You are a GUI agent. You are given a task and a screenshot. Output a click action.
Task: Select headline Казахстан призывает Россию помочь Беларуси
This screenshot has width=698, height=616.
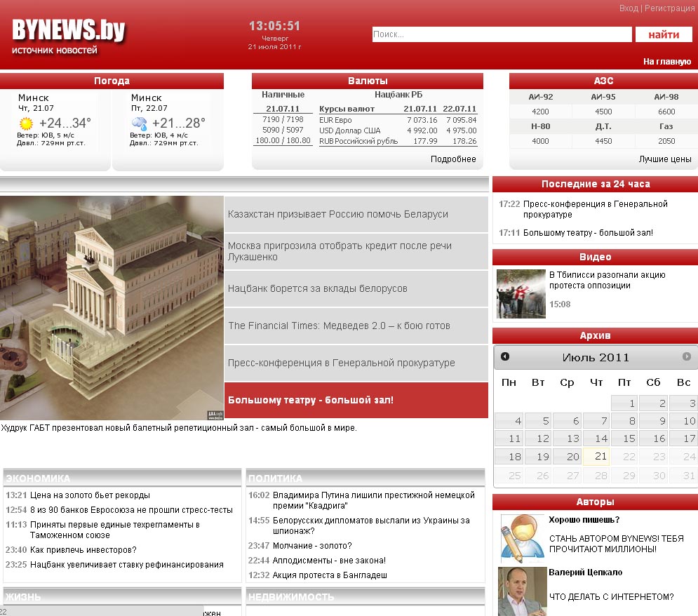pyautogui.click(x=356, y=214)
